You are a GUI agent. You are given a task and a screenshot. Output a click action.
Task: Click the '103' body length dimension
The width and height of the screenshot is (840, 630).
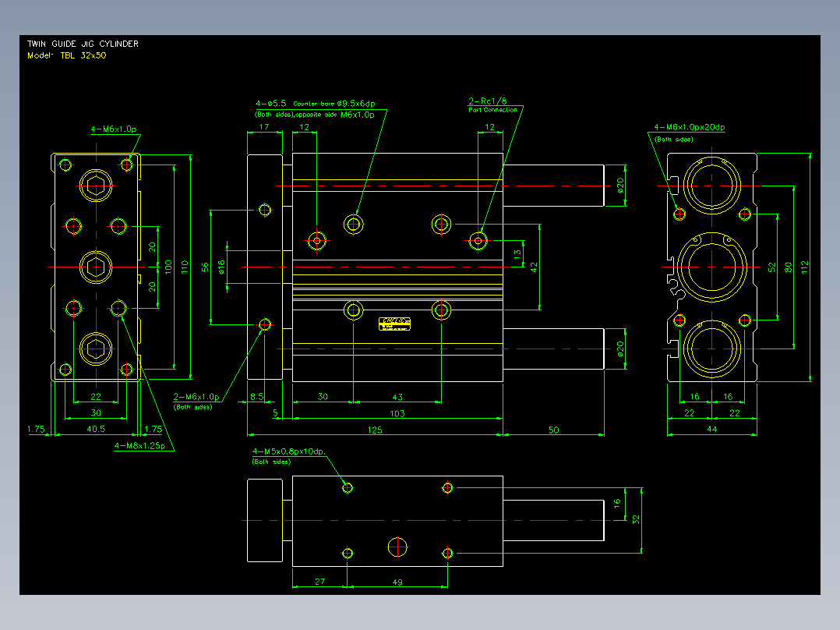[397, 414]
